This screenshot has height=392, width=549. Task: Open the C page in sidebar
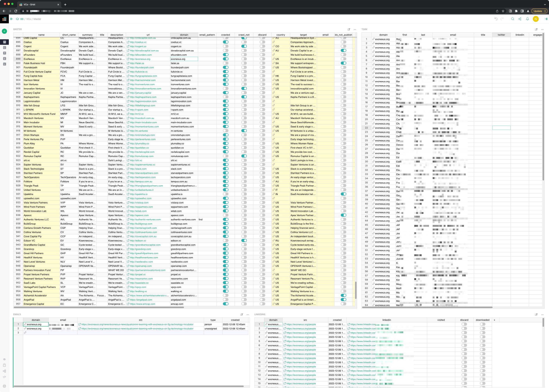(4, 48)
